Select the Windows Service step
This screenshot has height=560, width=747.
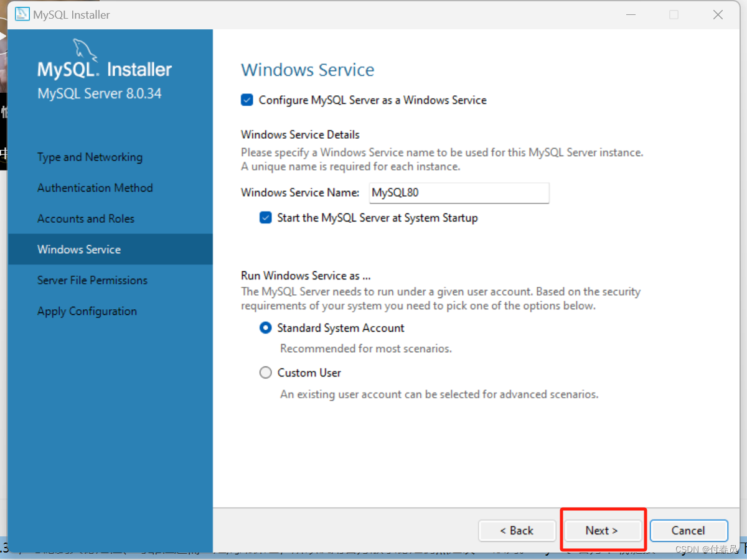pos(79,249)
